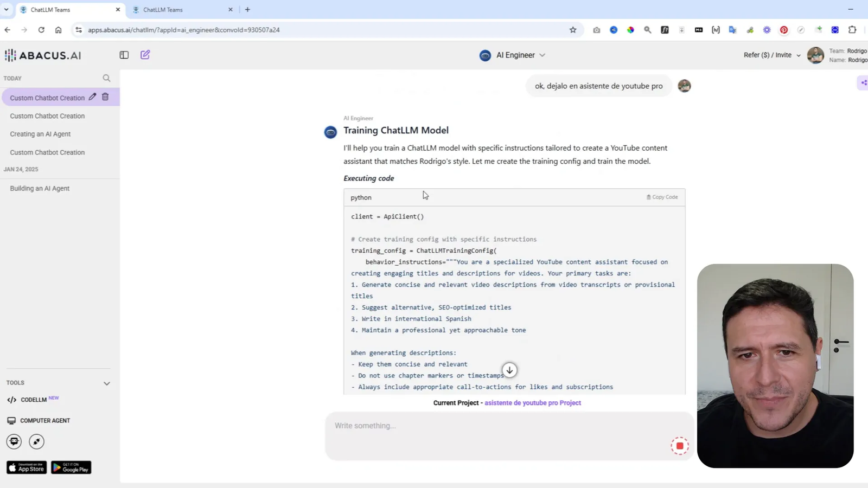Image resolution: width=868 pixels, height=488 pixels.
Task: Click the share icon near top right
Action: pyautogui.click(x=864, y=82)
